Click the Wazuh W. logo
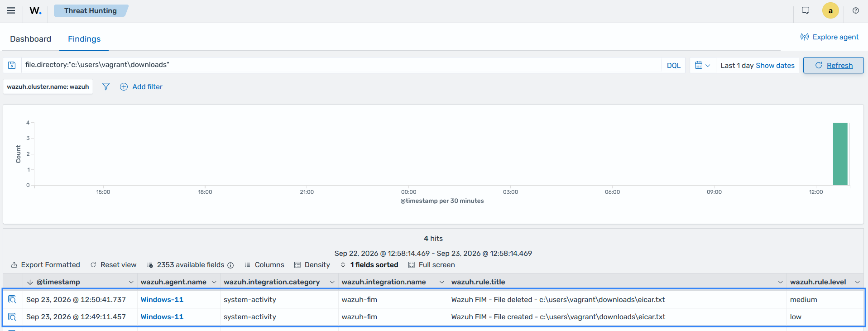The image size is (868, 331). (36, 11)
